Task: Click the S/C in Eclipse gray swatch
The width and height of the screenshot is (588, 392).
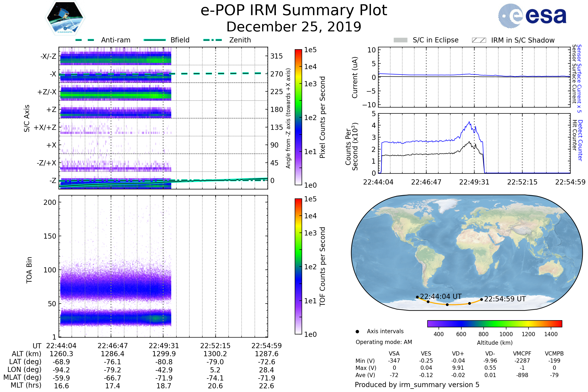Action: click(400, 40)
